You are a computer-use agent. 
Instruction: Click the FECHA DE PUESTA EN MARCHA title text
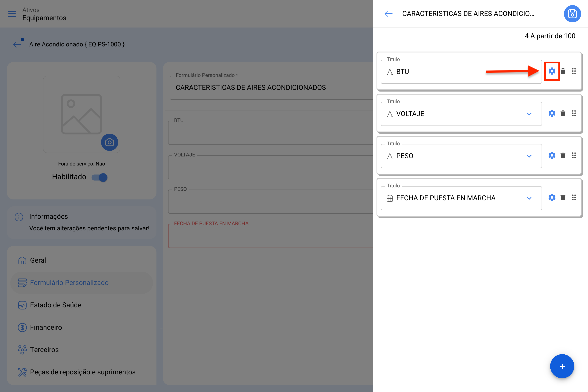tap(446, 198)
